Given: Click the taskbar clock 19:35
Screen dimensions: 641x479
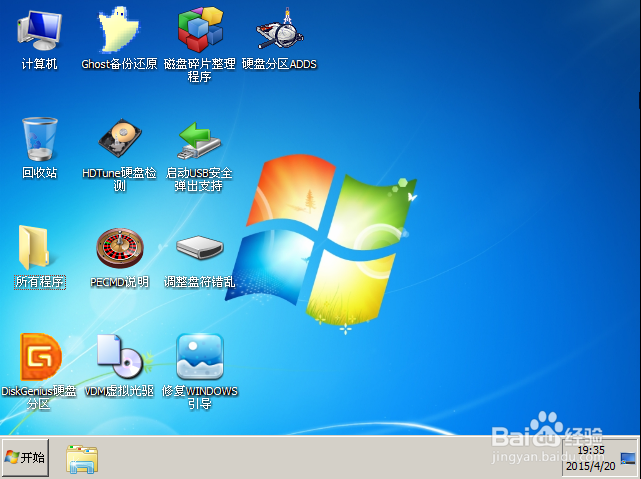Looking at the screenshot, I should pos(591,450).
